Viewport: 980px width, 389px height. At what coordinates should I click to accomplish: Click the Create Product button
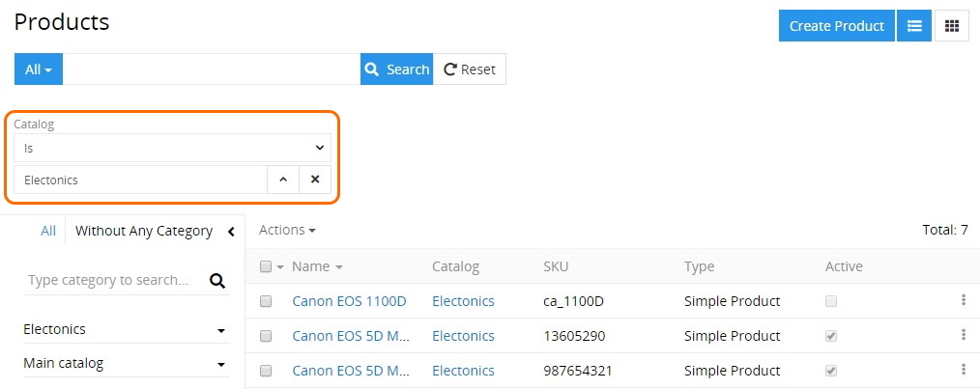click(836, 26)
